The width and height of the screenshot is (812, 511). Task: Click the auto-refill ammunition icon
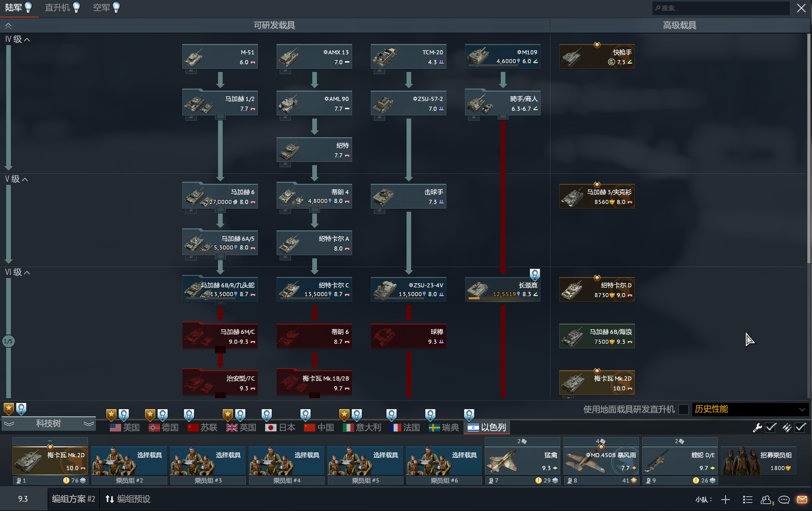coord(787,427)
